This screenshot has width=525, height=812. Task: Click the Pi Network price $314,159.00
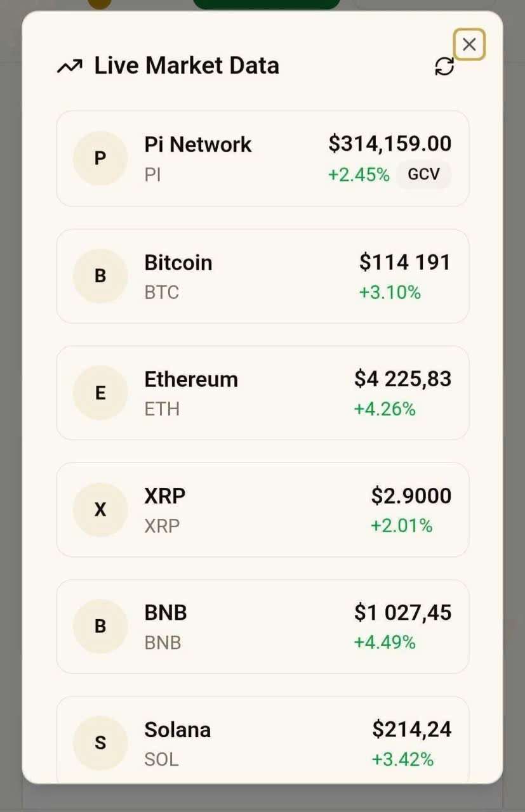click(x=390, y=144)
